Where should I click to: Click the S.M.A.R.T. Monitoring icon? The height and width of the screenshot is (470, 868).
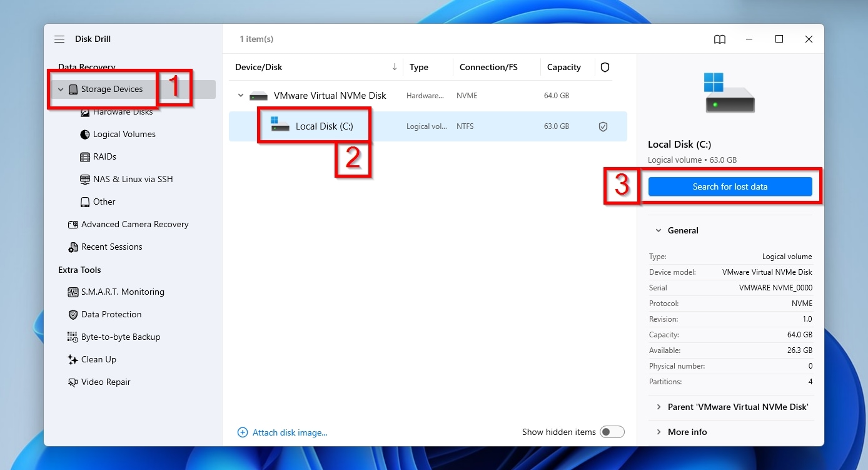click(x=73, y=292)
